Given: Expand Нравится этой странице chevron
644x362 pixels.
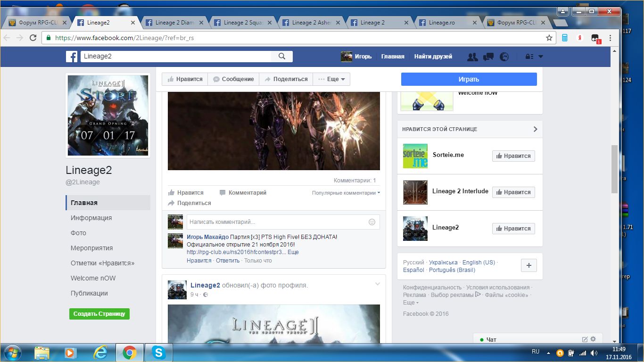Looking at the screenshot, I should 535,129.
